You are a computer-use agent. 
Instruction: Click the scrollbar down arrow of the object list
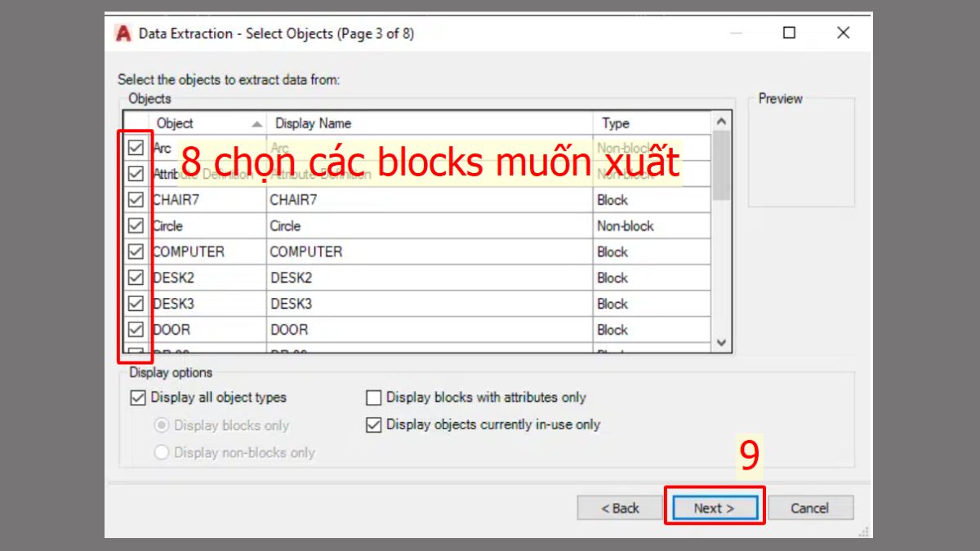[720, 343]
